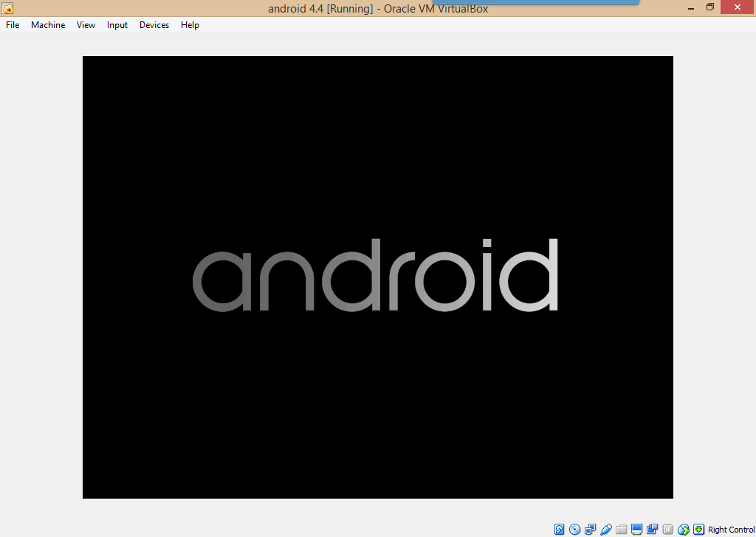Click the VirtualBox app icon in title bar
This screenshot has height=537, width=756.
tap(7, 7)
